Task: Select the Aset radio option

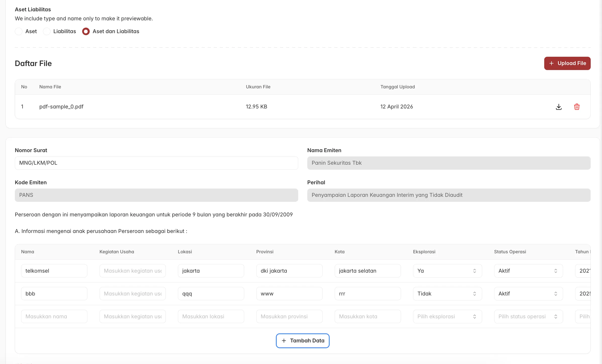Action: click(x=19, y=31)
